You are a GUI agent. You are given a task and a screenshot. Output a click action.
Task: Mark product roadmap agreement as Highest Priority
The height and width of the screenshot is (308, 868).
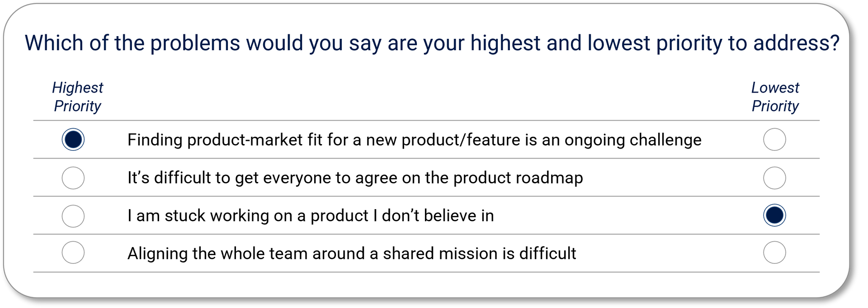tap(73, 178)
